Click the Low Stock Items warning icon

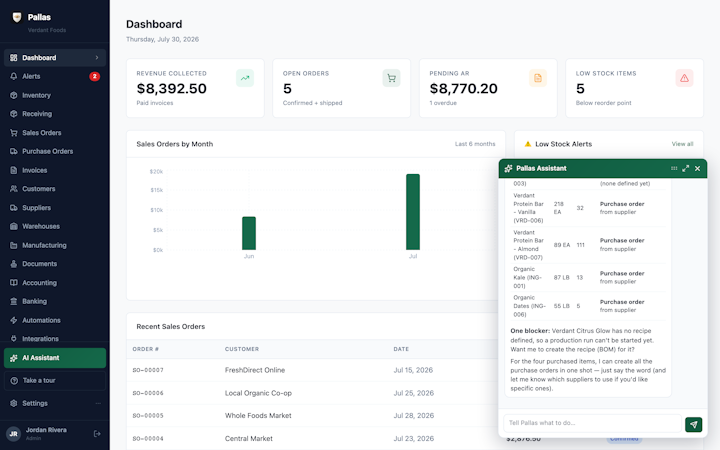point(684,78)
